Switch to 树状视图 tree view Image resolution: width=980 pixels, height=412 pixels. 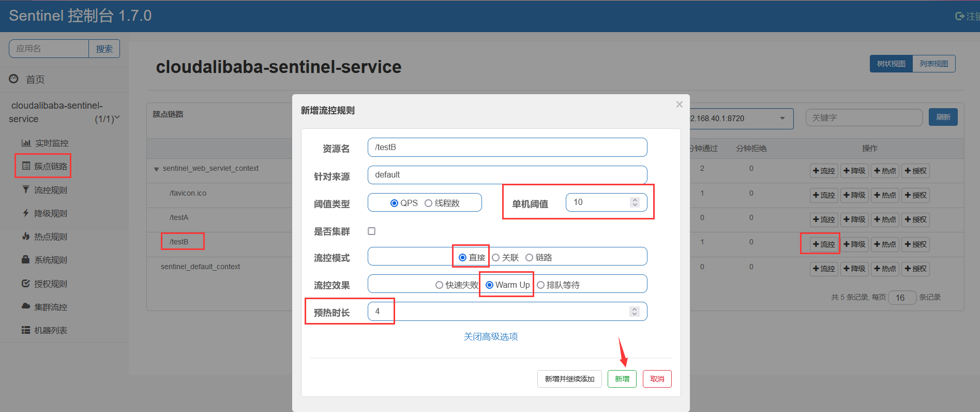[x=891, y=64]
